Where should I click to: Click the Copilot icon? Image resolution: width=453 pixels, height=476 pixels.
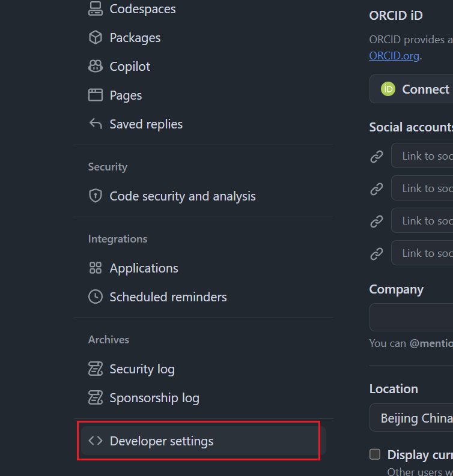click(x=96, y=66)
